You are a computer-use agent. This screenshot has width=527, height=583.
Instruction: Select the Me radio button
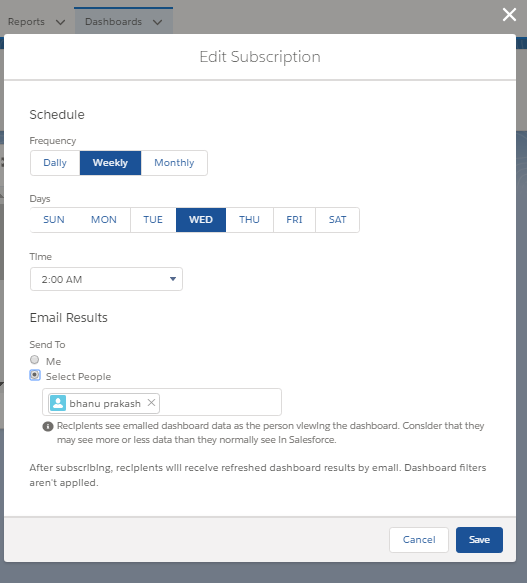[35, 360]
